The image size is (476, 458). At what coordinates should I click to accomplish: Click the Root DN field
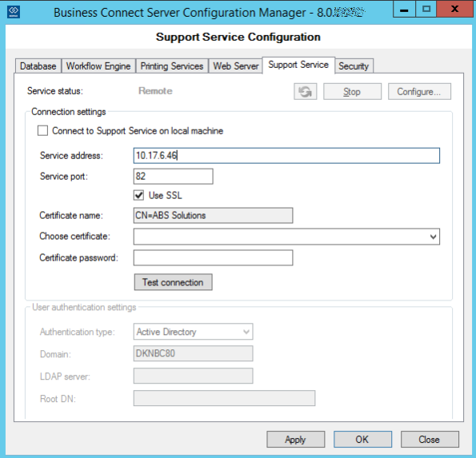tap(224, 398)
